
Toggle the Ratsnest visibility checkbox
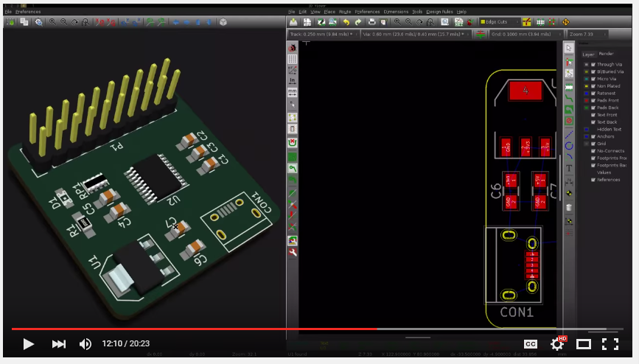coord(593,94)
